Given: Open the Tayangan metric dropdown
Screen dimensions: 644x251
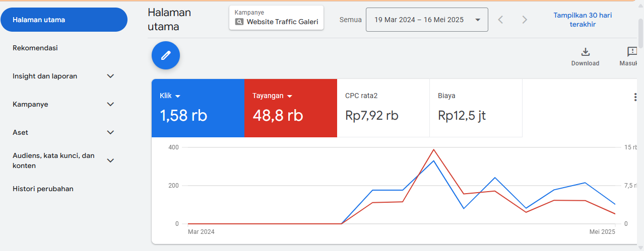Looking at the screenshot, I should pyautogui.click(x=290, y=96).
